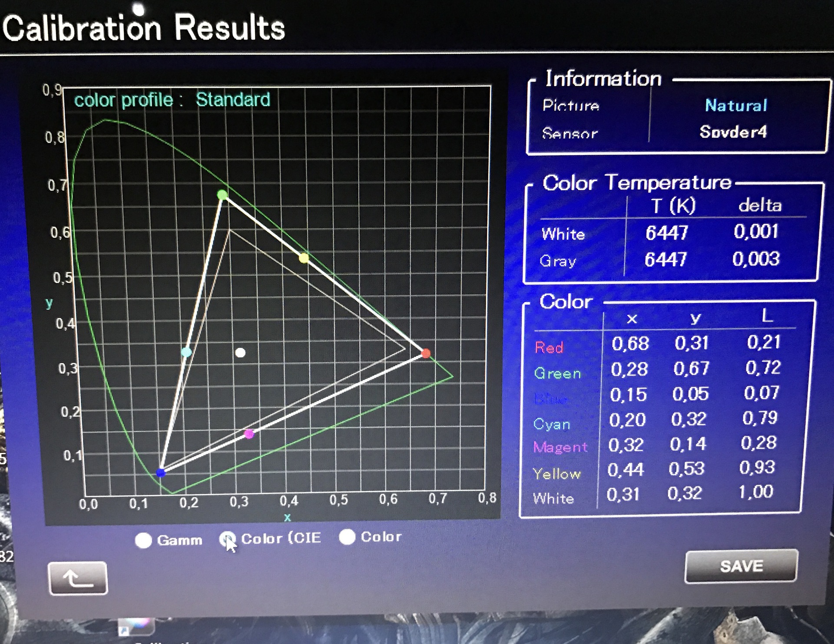834x644 pixels.
Task: Click the back arrow button
Action: (x=78, y=578)
